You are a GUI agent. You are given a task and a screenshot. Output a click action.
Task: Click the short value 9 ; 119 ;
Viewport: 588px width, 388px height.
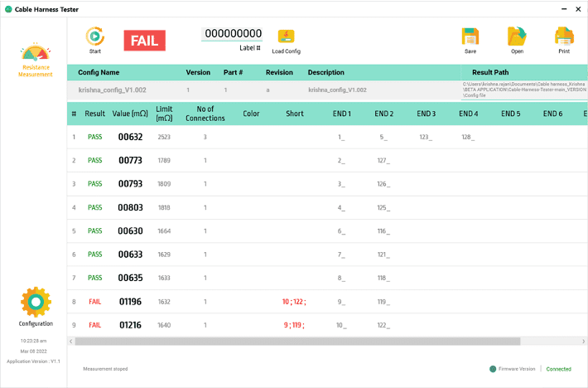294,325
